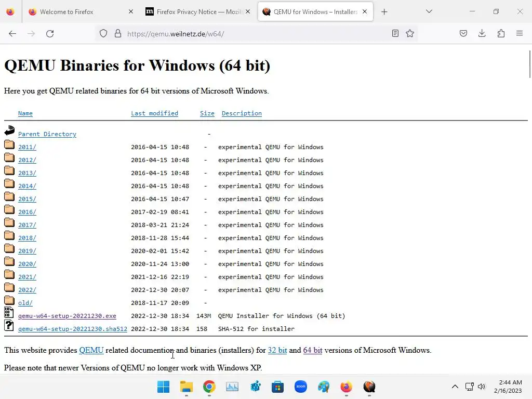This screenshot has width=532, height=399.
Task: Close the Firefox Privacy Notice tab
Action: (248, 11)
